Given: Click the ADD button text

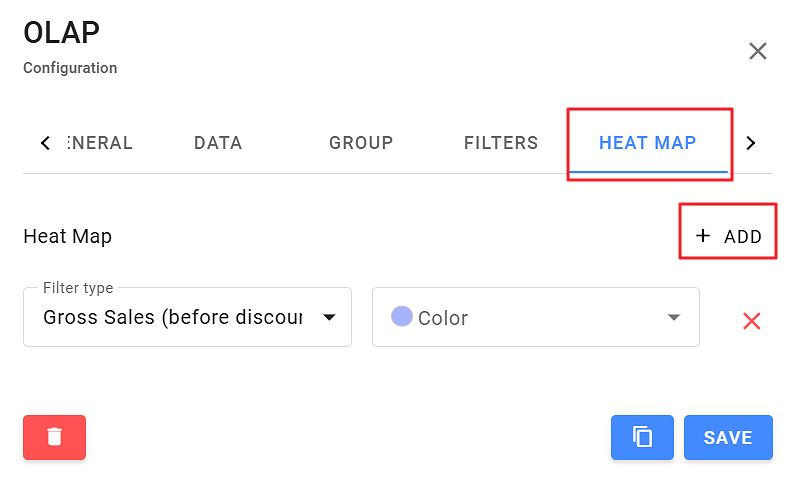Looking at the screenshot, I should click(742, 237).
